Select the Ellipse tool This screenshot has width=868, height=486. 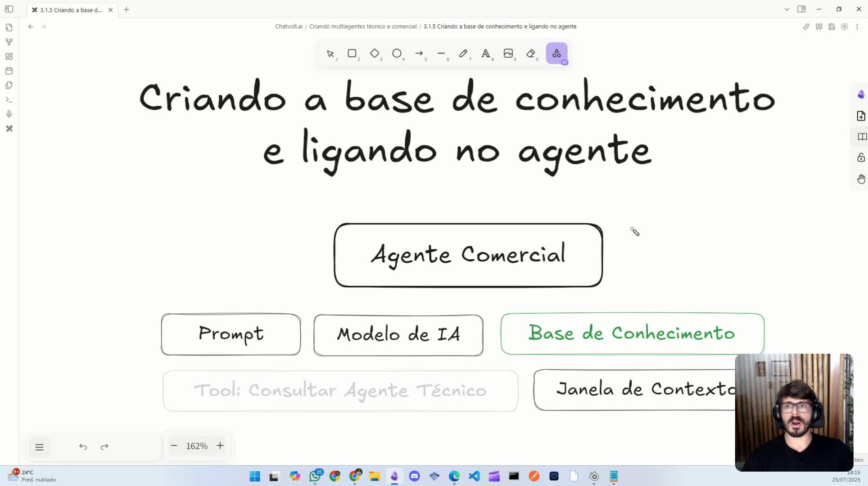pyautogui.click(x=398, y=54)
